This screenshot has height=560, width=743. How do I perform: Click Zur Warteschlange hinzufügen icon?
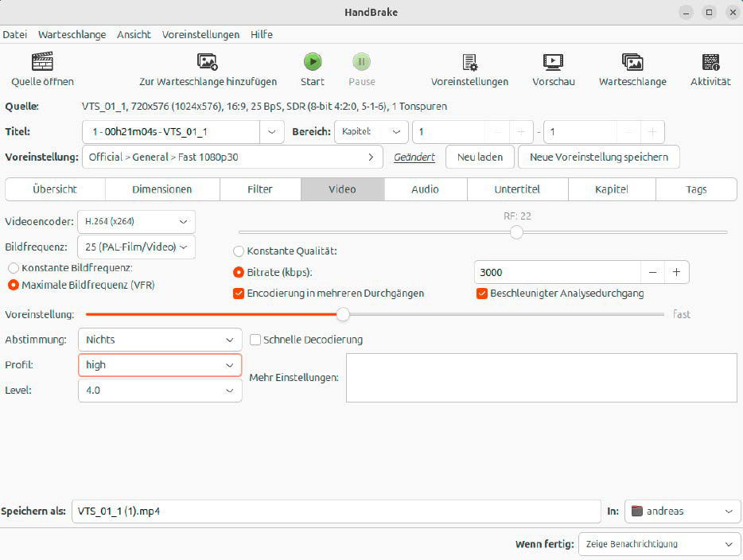pos(206,68)
